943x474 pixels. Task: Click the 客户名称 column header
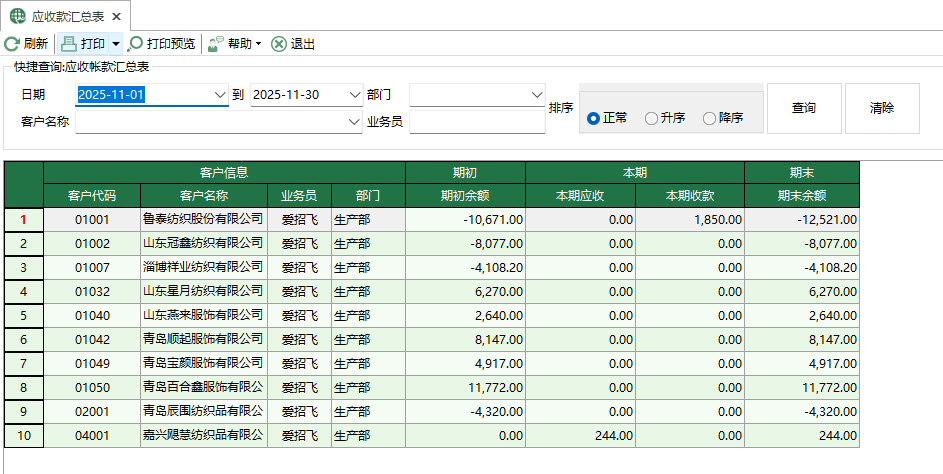pos(204,195)
